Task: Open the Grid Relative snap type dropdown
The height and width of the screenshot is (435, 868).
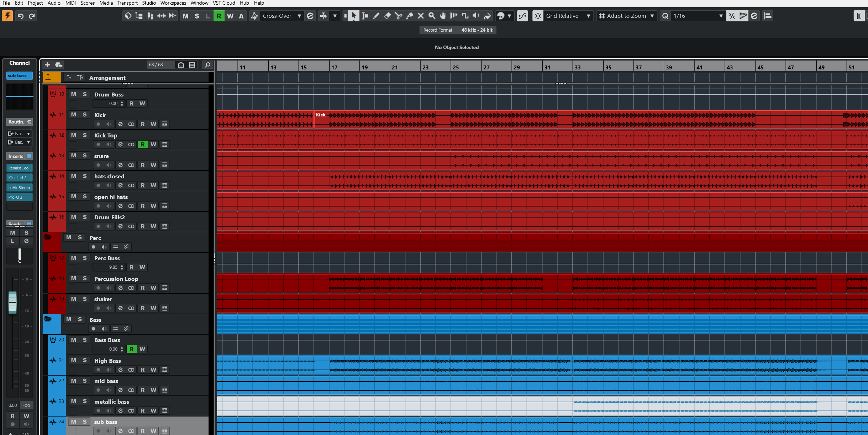Action: pos(588,16)
